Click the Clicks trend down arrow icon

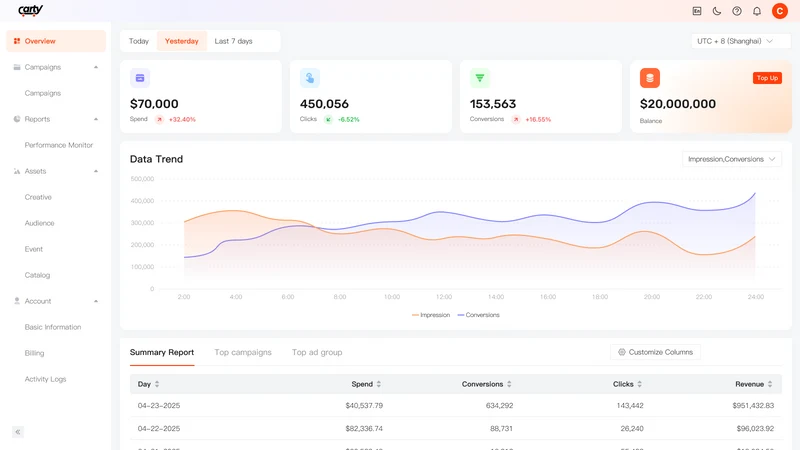pyautogui.click(x=328, y=119)
